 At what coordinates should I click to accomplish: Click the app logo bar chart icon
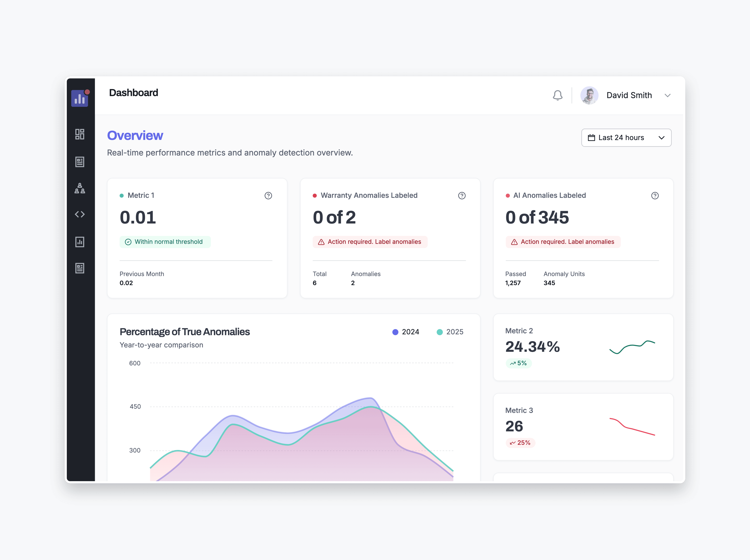(x=80, y=98)
